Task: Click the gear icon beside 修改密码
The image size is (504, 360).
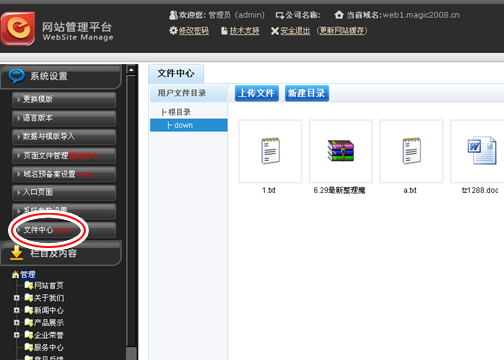Action: click(x=173, y=31)
